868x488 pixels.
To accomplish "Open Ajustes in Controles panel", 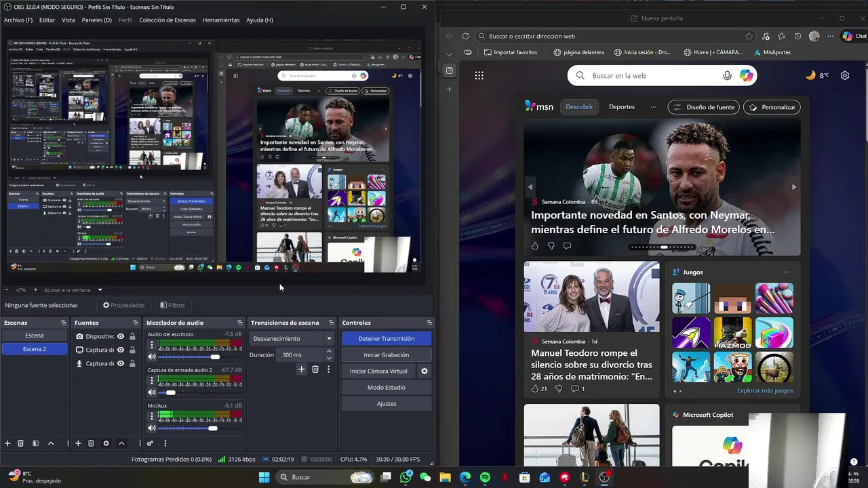I will [387, 403].
